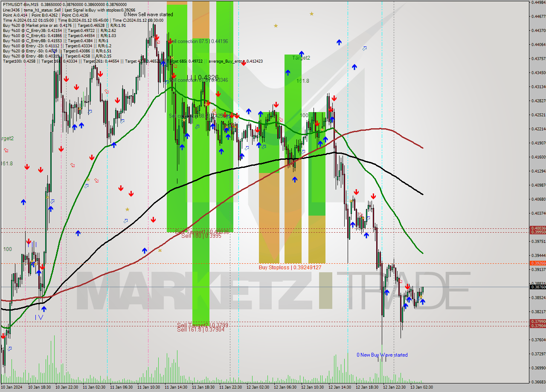
Task: Select the 'Buy %20 @ Entry -50' line
Action: [x=57, y=51]
